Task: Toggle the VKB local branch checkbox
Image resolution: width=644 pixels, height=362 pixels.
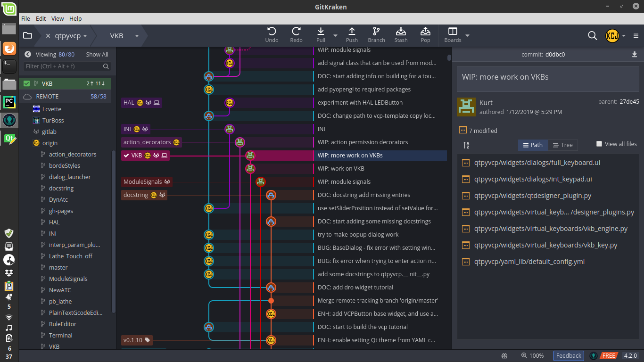Action: click(x=27, y=83)
